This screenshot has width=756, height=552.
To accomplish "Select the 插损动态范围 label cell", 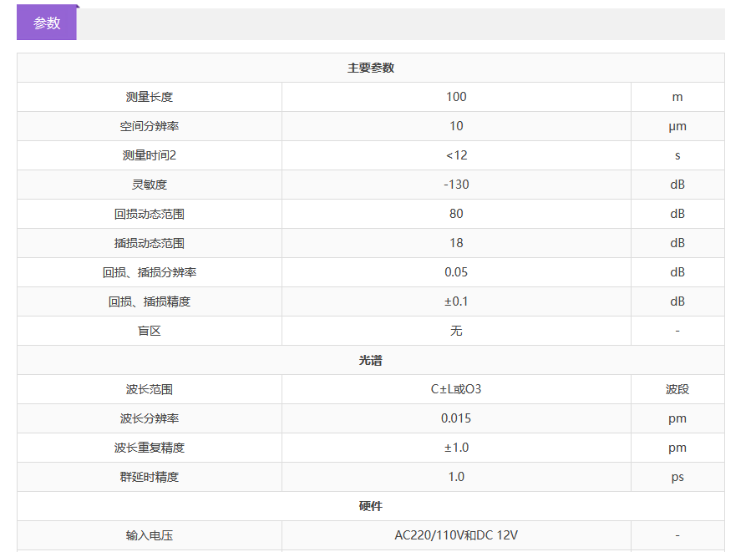I will [150, 243].
